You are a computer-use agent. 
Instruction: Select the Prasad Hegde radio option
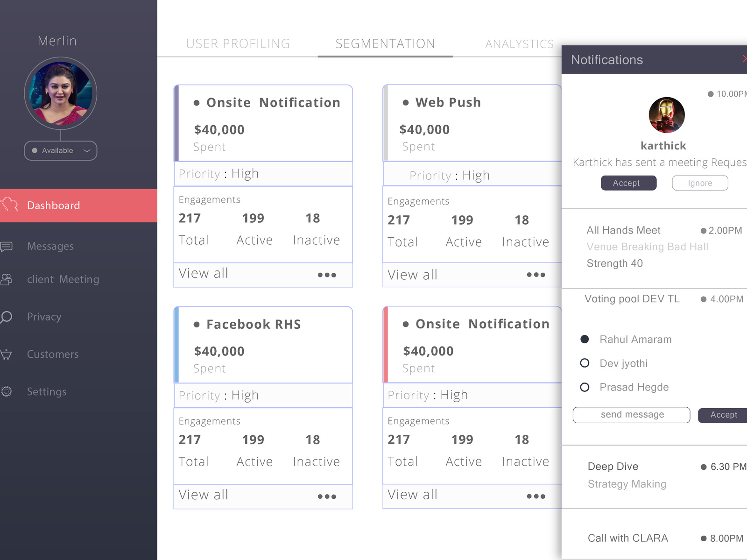(585, 387)
